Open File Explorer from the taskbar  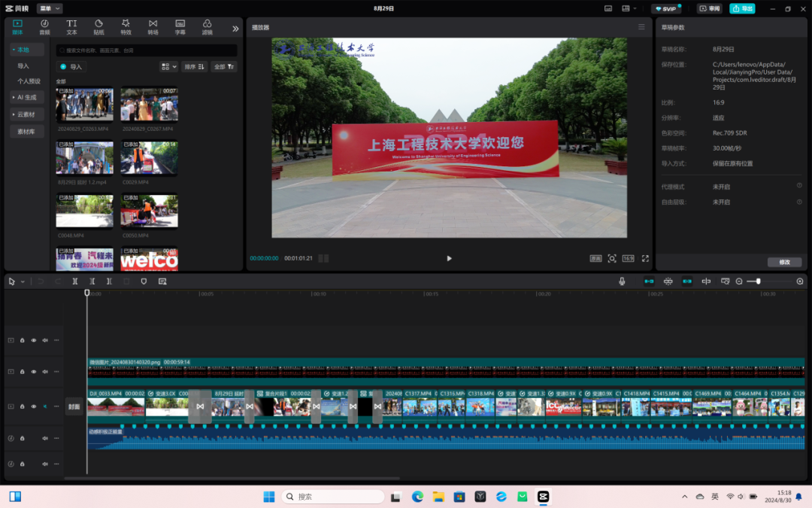pos(438,497)
